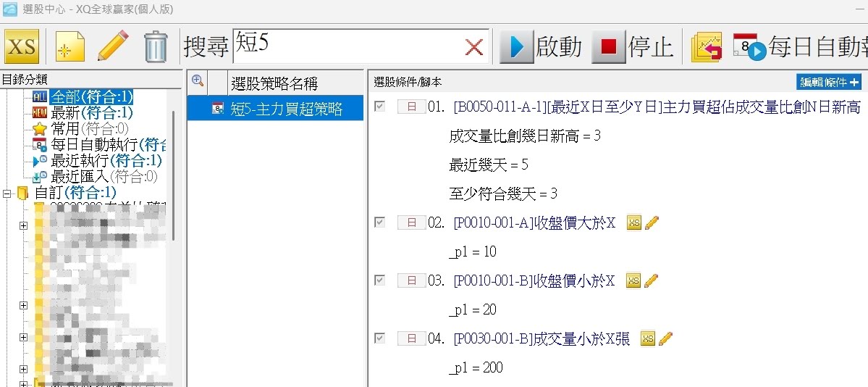Collapse the 自訂 folder tree node

point(8,193)
